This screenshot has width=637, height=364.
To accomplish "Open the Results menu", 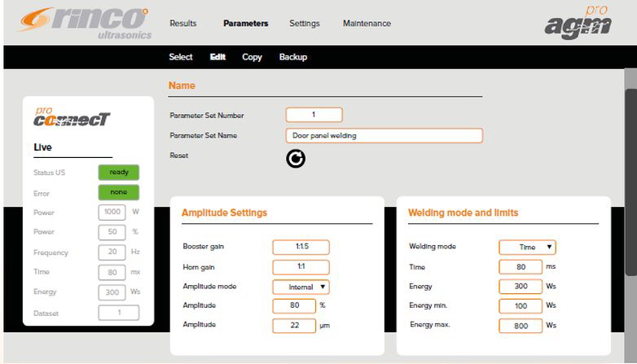I will coord(183,24).
